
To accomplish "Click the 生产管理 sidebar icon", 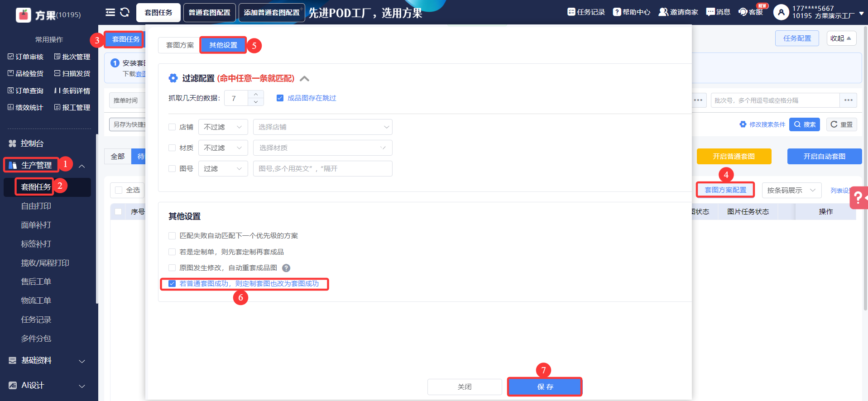I will pyautogui.click(x=13, y=165).
